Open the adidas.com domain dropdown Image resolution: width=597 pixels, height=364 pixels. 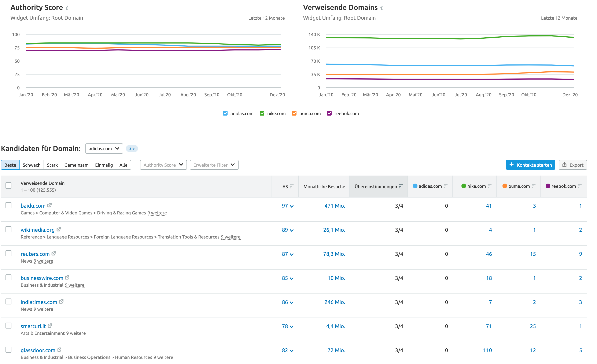point(104,148)
